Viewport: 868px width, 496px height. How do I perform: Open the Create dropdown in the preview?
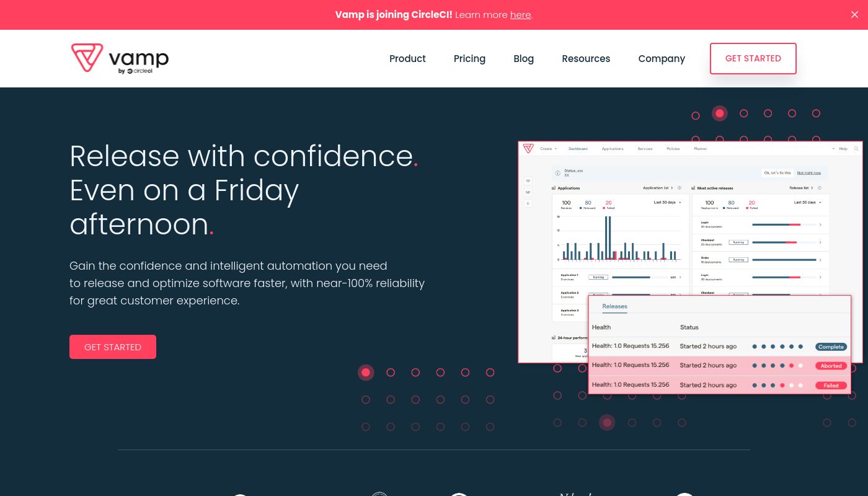(549, 149)
